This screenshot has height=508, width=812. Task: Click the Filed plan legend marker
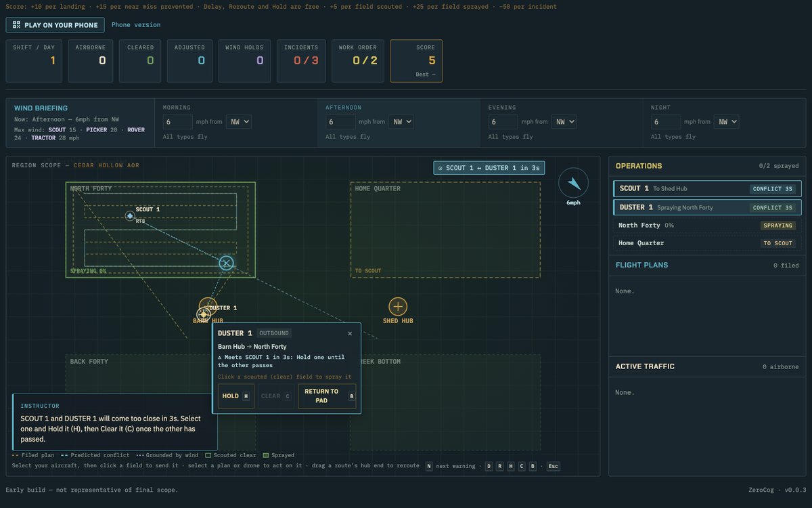15,455
